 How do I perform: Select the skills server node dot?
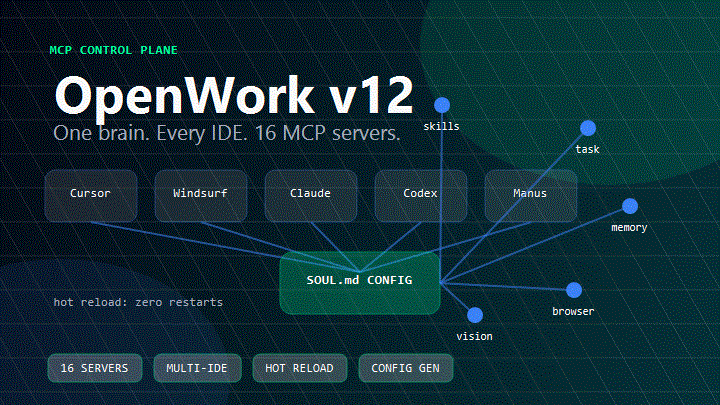(x=442, y=105)
